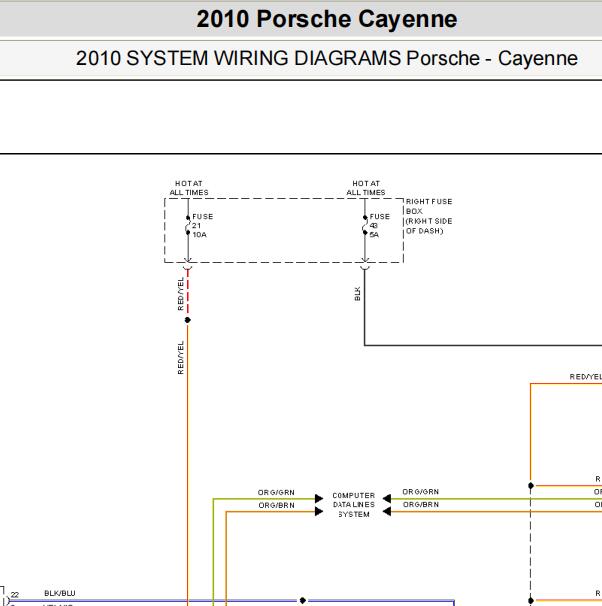Click the ORG/BRN label left of computer data lines
The width and height of the screenshot is (602, 606).
[276, 505]
